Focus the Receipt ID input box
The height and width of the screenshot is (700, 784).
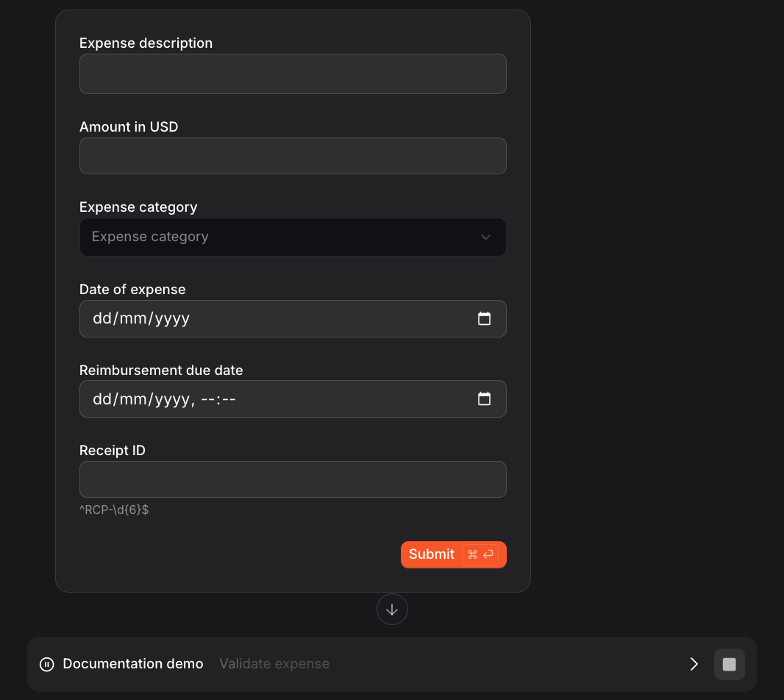pyautogui.click(x=292, y=479)
